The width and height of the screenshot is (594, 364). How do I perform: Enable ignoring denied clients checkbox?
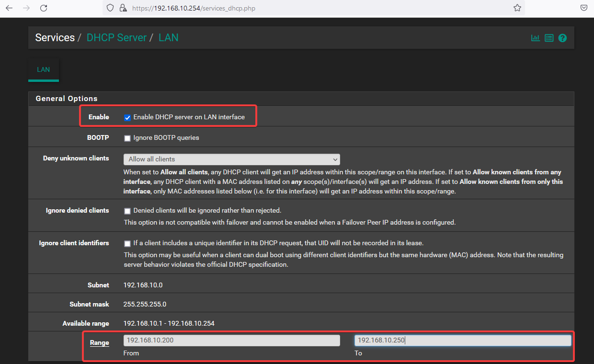coord(127,211)
